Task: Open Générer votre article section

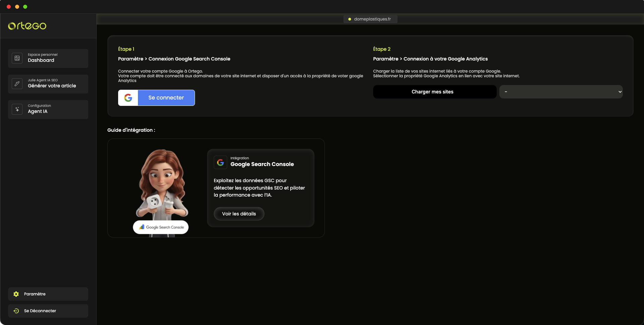Action: pos(48,84)
